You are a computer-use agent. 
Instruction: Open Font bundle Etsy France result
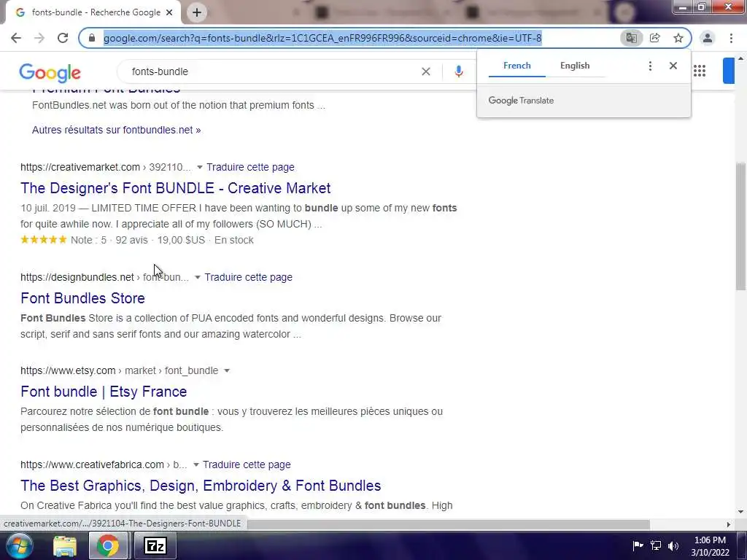[104, 392]
